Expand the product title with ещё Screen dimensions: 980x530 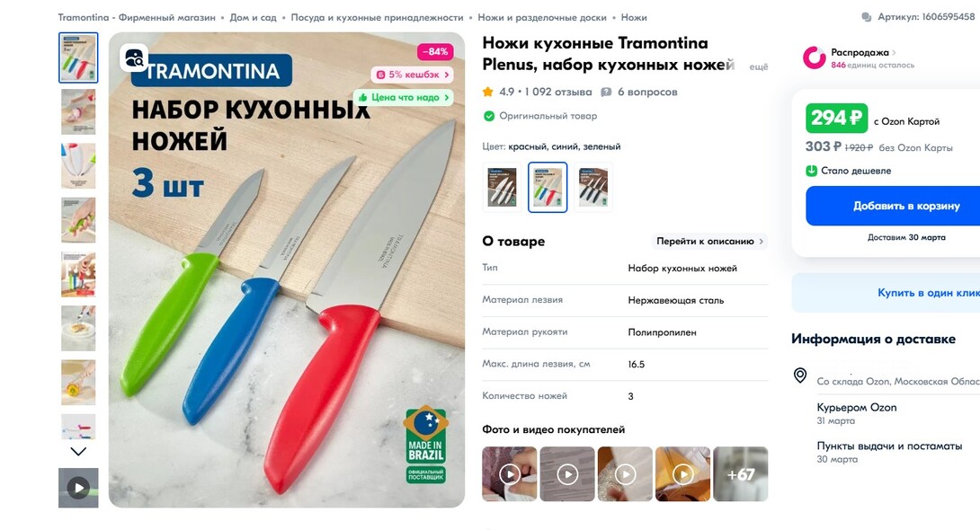758,66
